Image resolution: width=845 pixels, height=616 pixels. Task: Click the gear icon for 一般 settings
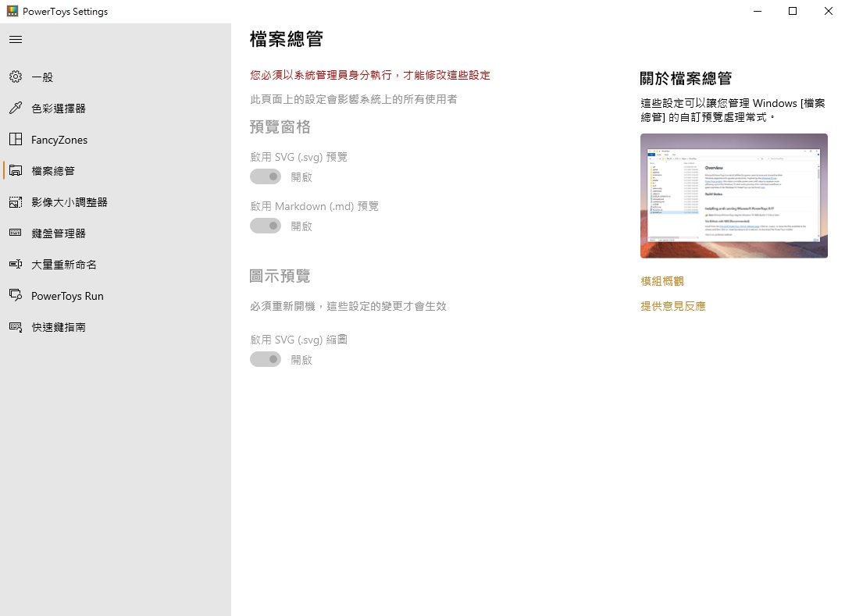(x=16, y=77)
